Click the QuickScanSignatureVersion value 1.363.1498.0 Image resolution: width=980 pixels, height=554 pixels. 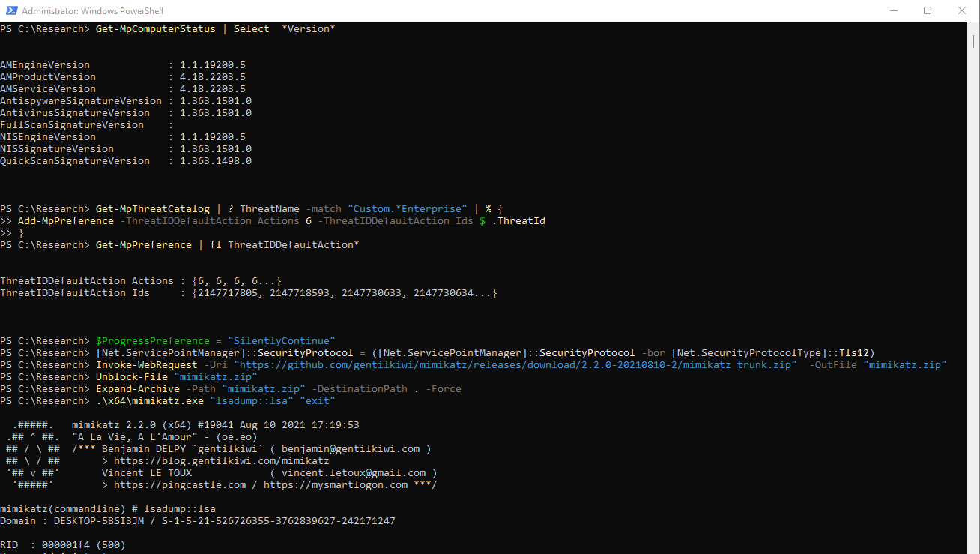pos(216,161)
